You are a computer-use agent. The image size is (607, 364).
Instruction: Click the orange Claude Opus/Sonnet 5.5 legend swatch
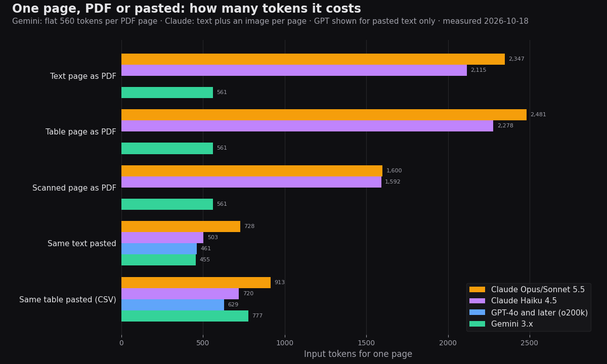click(x=477, y=290)
